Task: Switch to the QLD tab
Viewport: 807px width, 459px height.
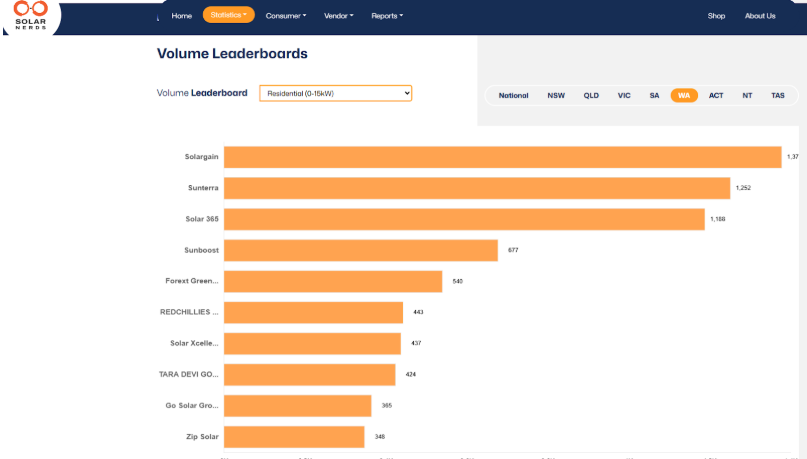Action: click(x=591, y=96)
